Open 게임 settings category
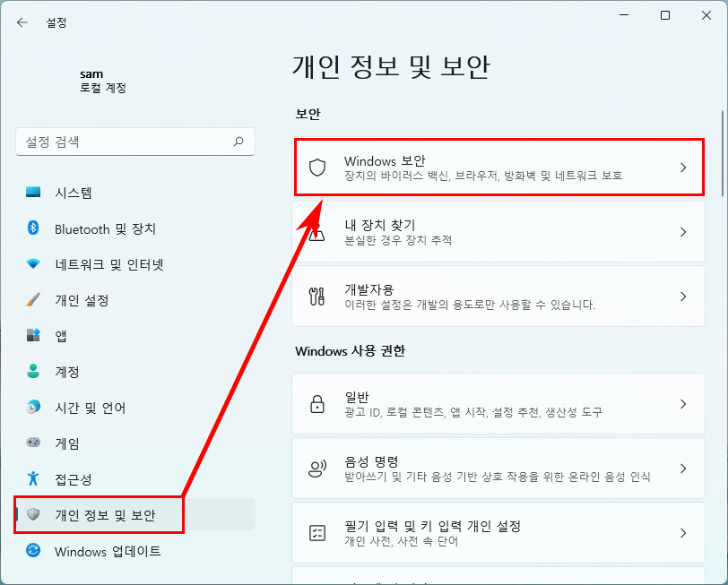 (x=135, y=443)
